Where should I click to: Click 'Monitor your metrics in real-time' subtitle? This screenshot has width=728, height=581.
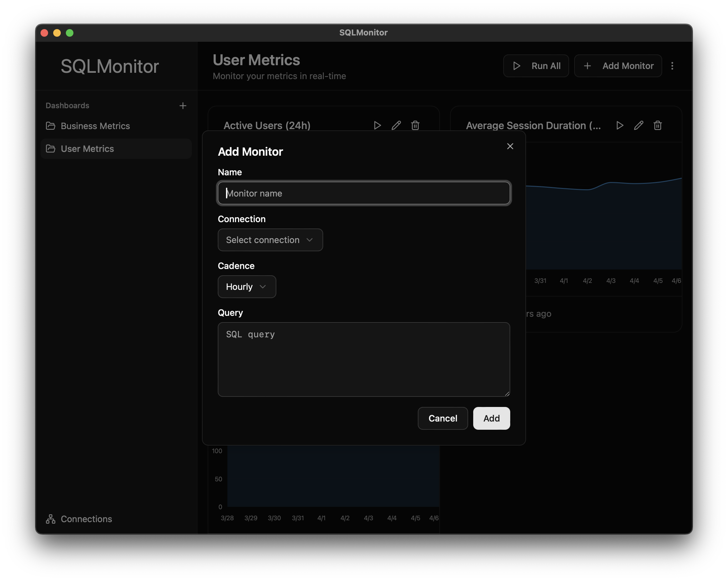pos(279,76)
